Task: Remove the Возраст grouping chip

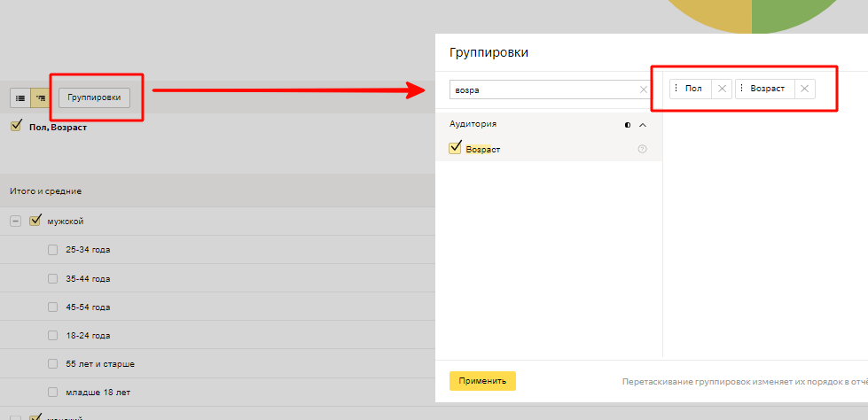Action: (x=804, y=89)
